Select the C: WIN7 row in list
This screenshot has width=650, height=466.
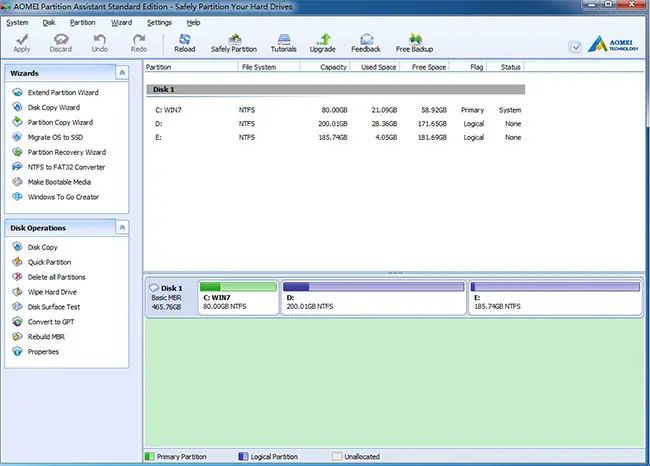(x=336, y=110)
